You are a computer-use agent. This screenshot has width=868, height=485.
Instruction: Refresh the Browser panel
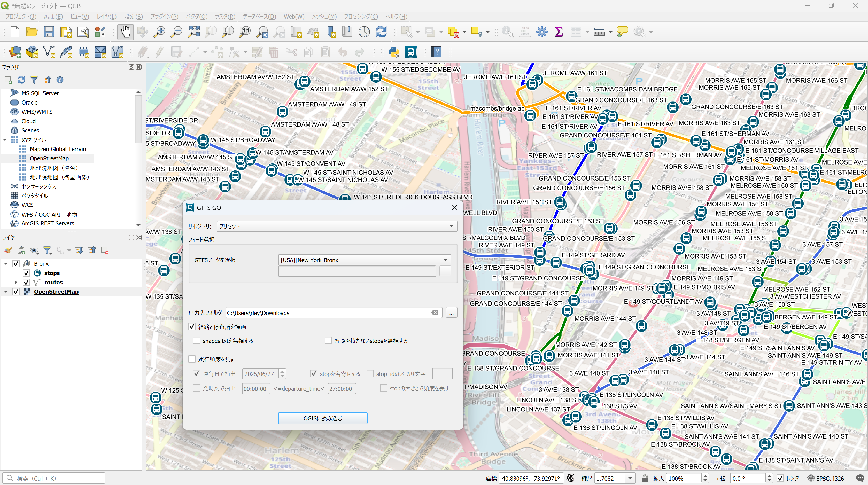tap(21, 80)
